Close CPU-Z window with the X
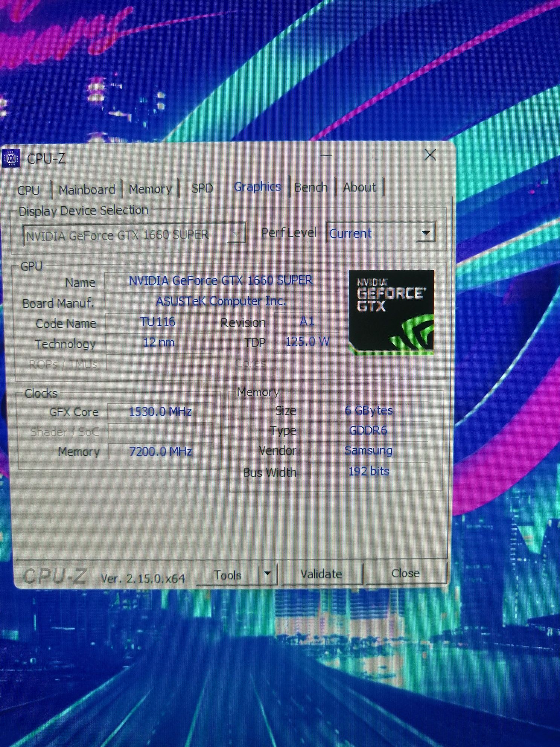The width and height of the screenshot is (560, 747). 430,154
